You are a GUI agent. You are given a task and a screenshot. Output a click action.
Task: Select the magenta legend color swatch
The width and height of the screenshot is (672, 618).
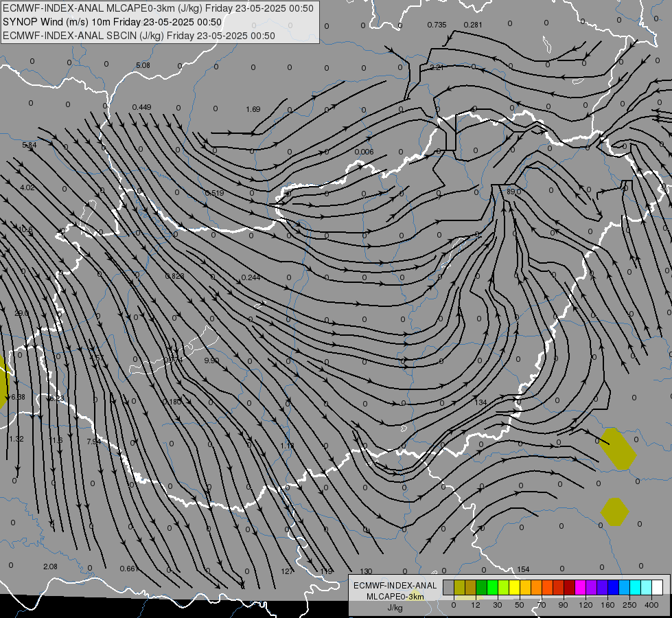[x=581, y=588]
